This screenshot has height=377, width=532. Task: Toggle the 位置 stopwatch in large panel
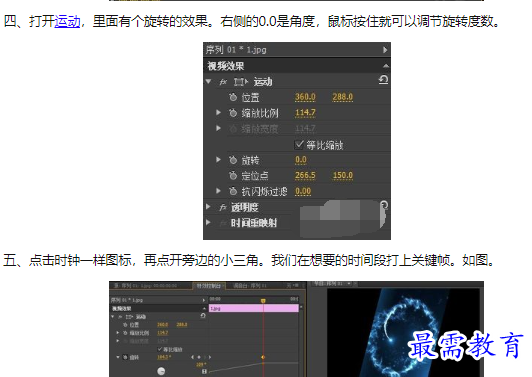(233, 97)
